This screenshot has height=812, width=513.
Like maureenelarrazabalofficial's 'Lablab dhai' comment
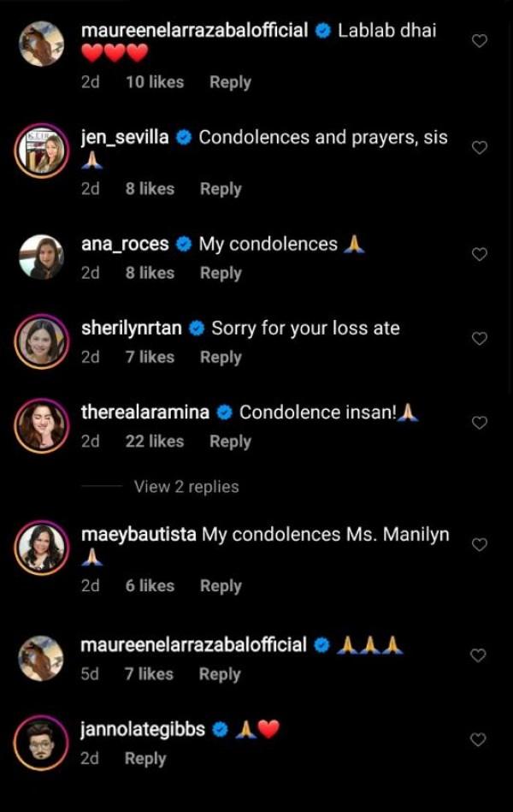point(480,40)
